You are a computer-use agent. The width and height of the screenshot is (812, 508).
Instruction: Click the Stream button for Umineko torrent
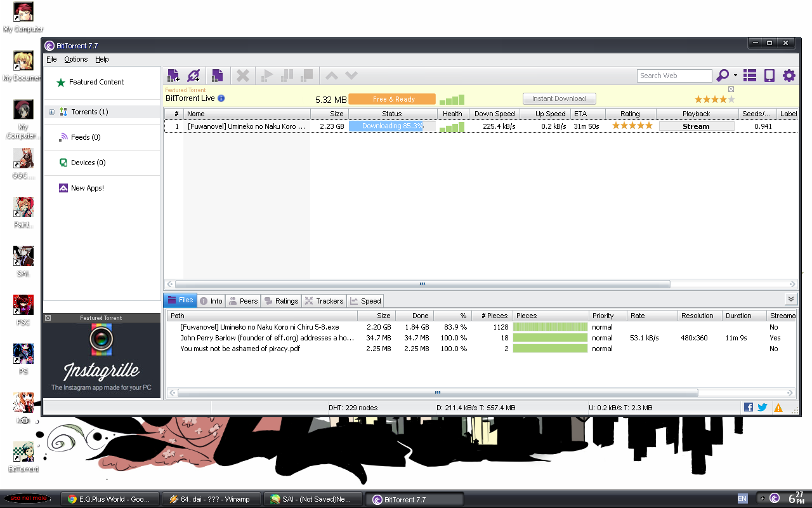696,126
